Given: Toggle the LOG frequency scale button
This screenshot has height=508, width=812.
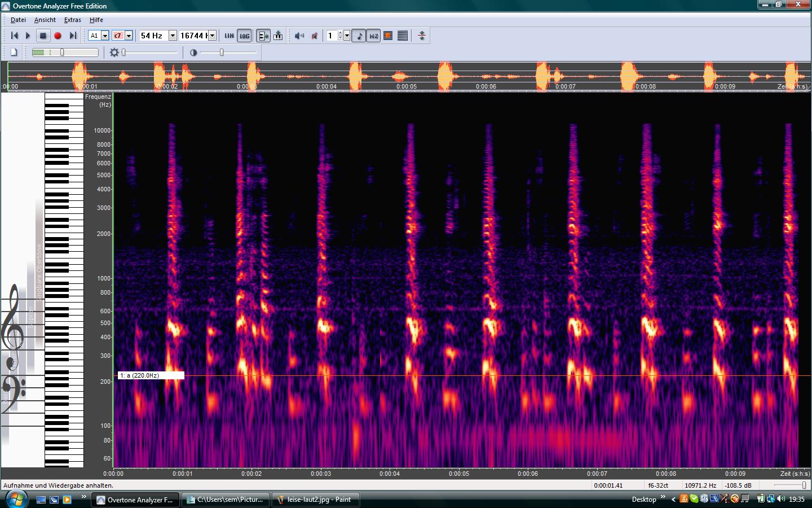Looking at the screenshot, I should tap(244, 36).
